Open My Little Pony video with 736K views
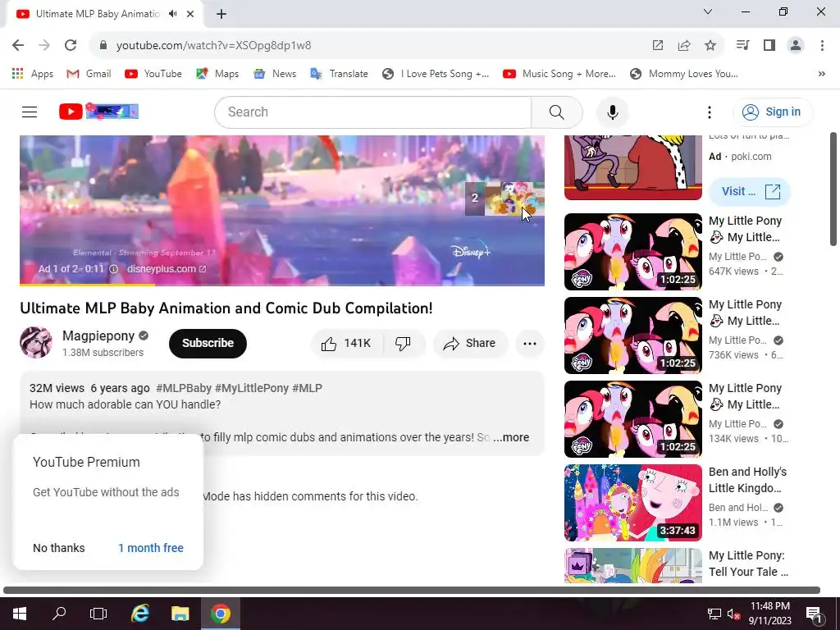The height and width of the screenshot is (630, 840). [633, 336]
